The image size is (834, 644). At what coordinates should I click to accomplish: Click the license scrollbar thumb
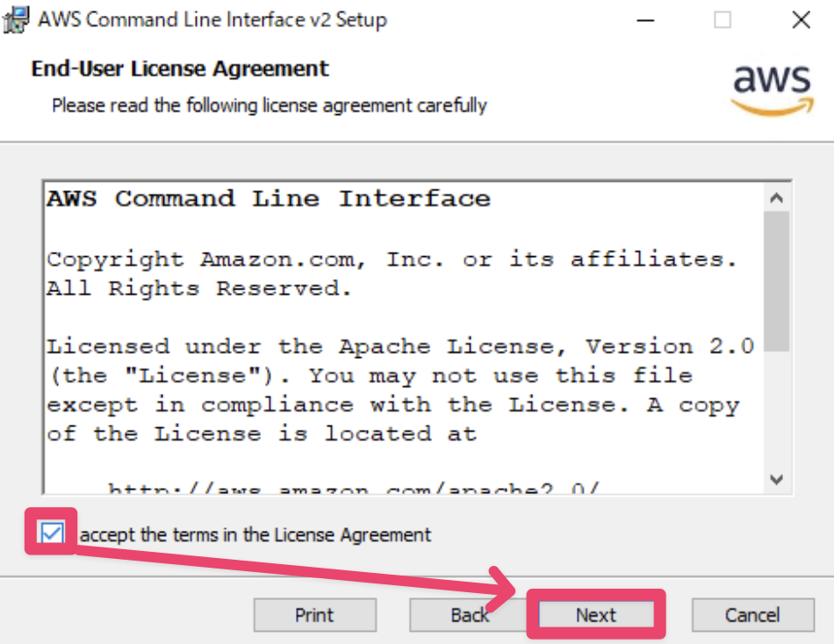click(x=776, y=281)
